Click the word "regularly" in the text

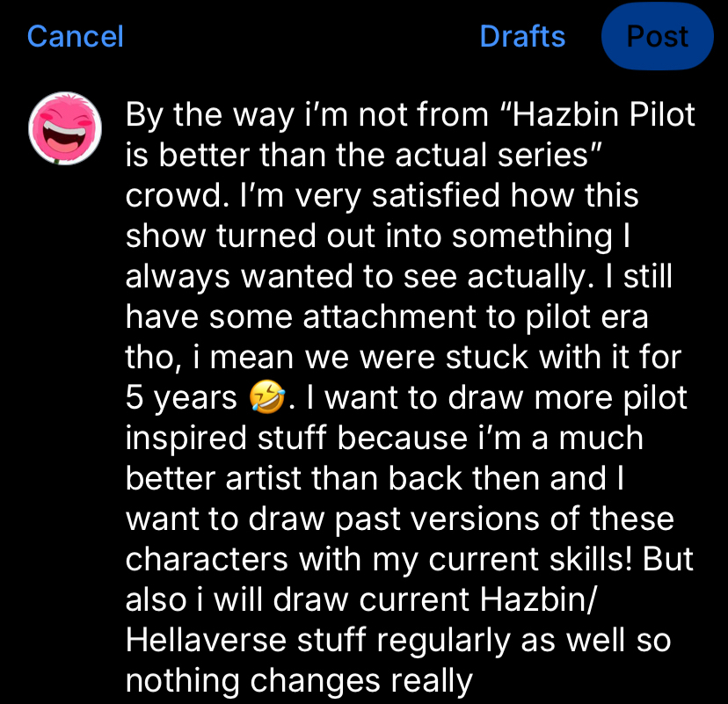[x=443, y=641]
